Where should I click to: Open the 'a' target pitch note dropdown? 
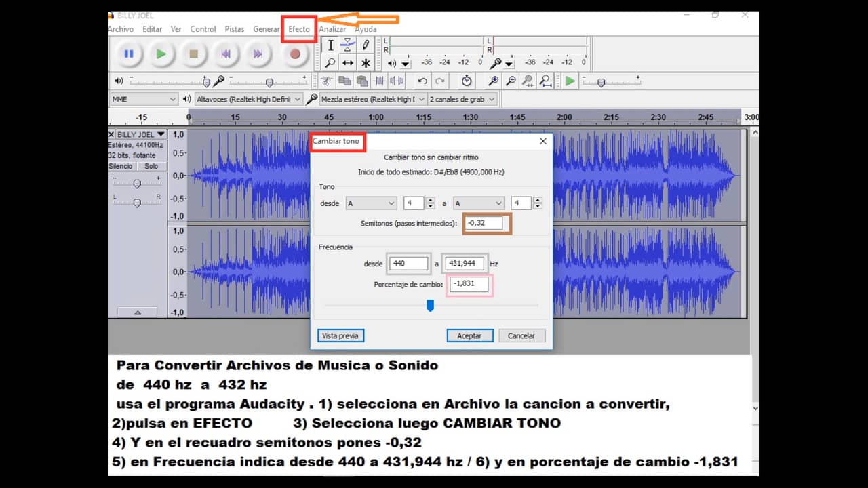click(x=479, y=203)
